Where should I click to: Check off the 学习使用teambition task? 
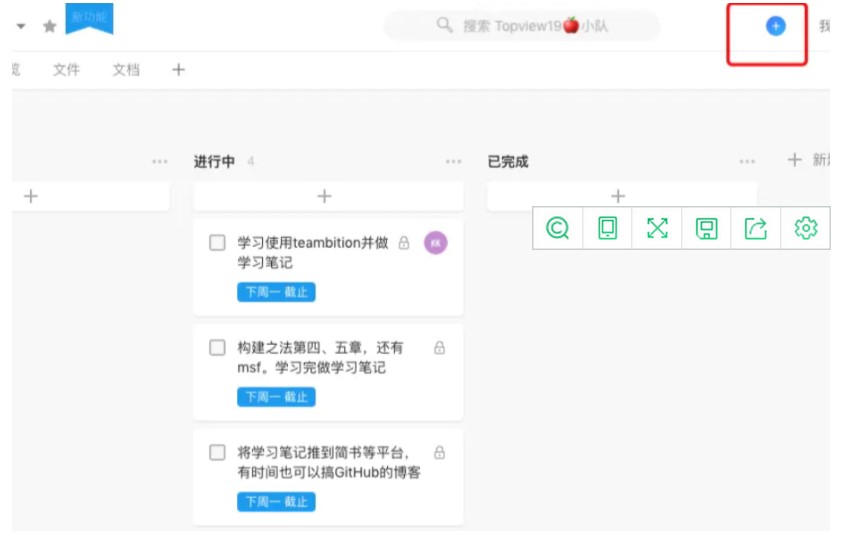click(217, 242)
